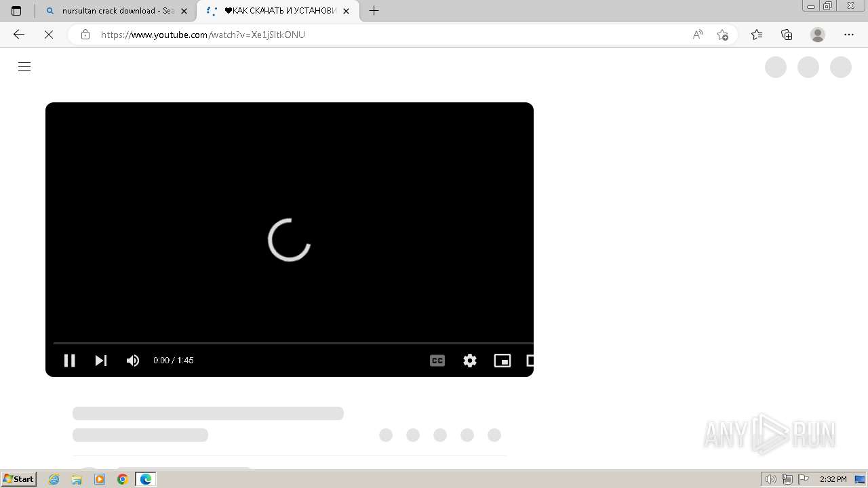Mute the video volume

tap(133, 361)
